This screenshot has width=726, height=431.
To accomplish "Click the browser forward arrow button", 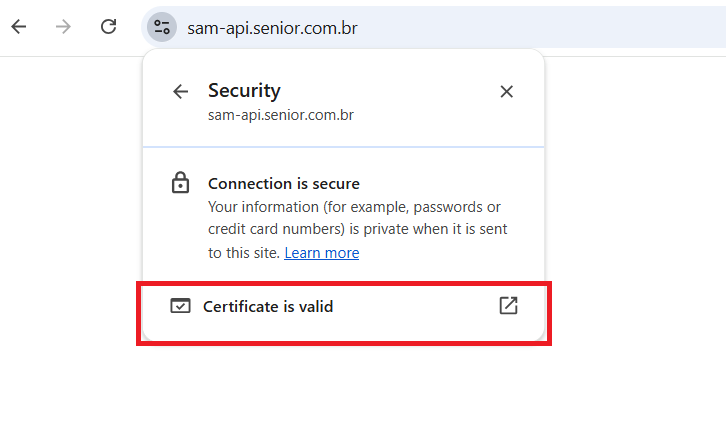I will (63, 27).
